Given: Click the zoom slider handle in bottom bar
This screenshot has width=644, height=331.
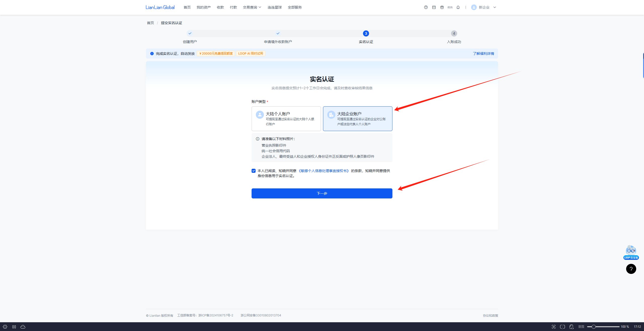Looking at the screenshot, I should click(x=593, y=327).
